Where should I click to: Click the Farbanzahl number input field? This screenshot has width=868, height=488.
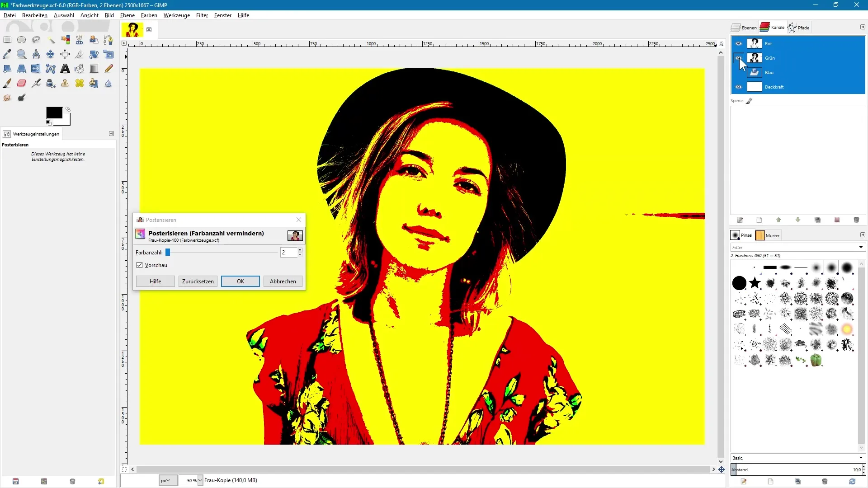288,252
